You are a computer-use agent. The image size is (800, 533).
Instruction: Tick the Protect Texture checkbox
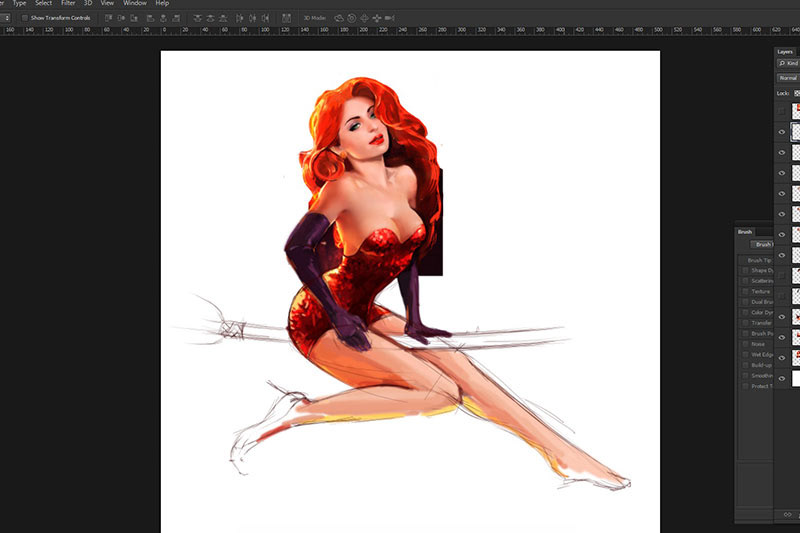pyautogui.click(x=745, y=386)
